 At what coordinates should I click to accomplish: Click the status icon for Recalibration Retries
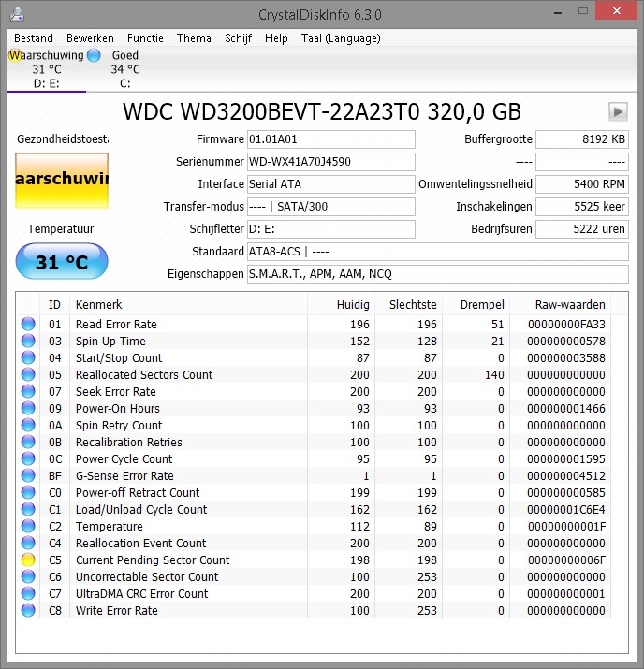[x=28, y=442]
